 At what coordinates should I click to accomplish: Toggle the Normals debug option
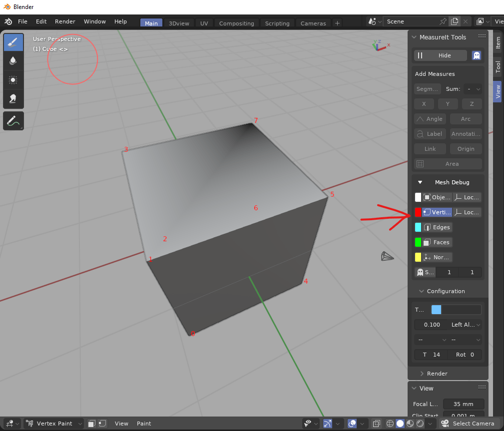[x=437, y=257]
